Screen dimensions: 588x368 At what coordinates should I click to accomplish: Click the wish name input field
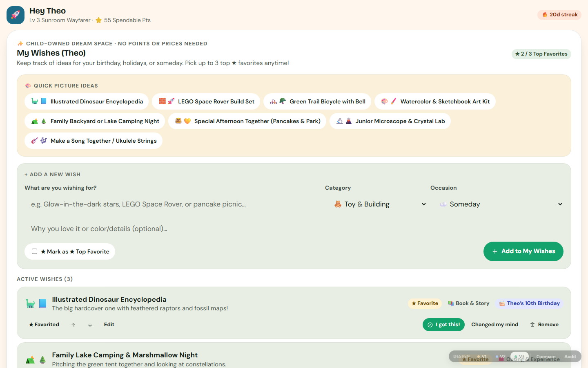coord(173,204)
